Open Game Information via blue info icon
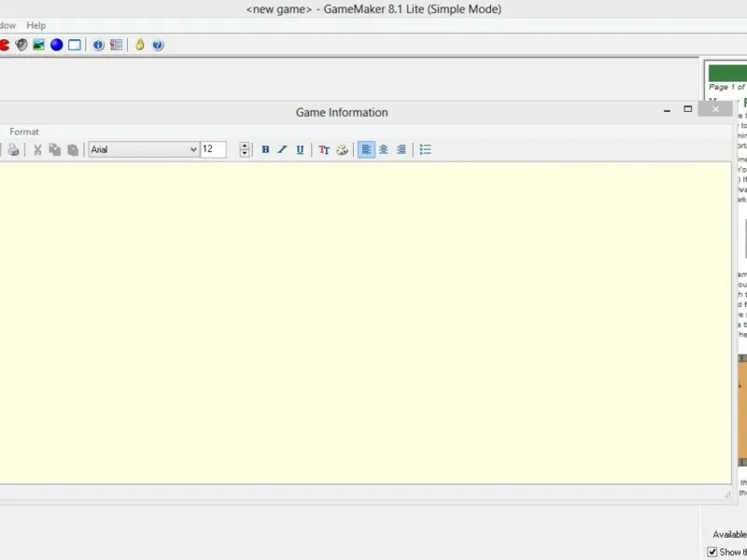 point(98,45)
